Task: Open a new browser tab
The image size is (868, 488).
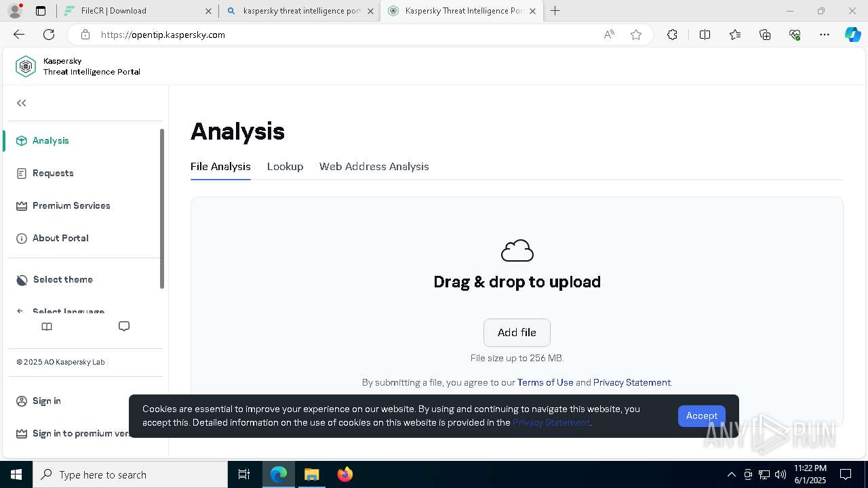Action: point(555,11)
